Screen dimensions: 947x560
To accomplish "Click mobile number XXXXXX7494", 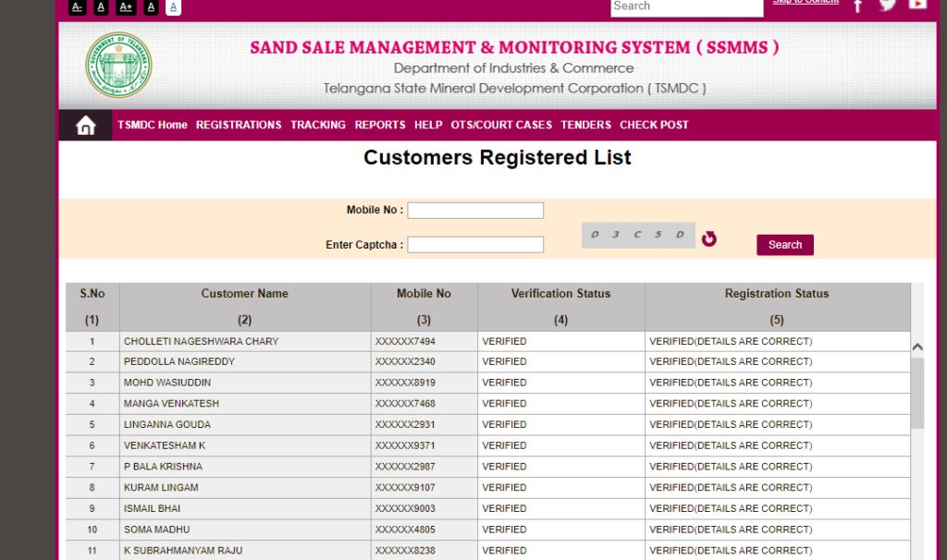I will point(405,342).
